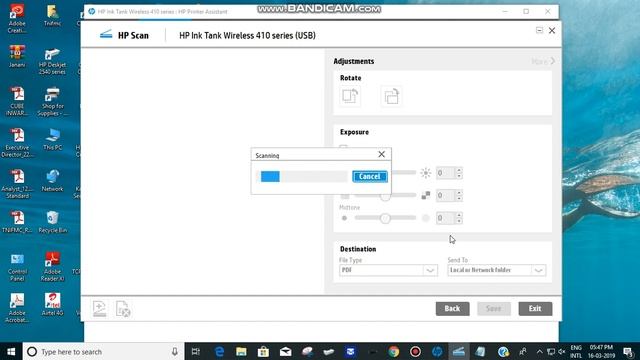Close the Scanning dialog with X

(x=381, y=154)
